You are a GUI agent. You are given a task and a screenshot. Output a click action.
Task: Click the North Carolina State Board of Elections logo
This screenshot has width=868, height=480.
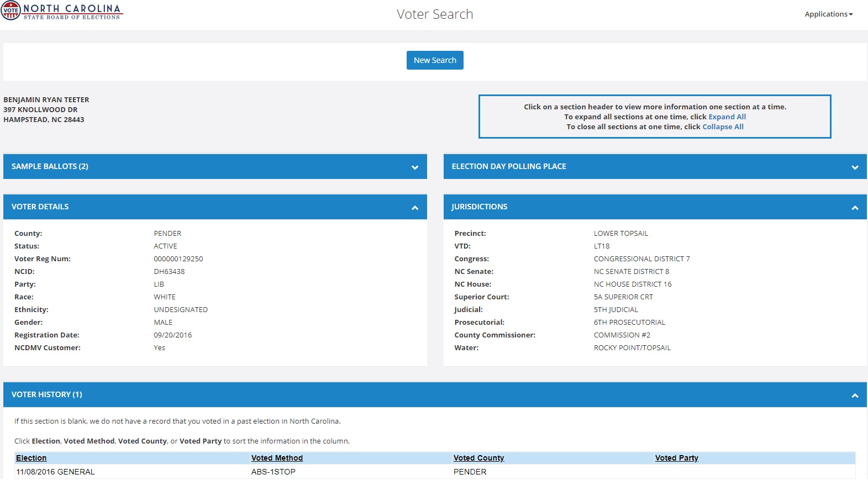61,11
